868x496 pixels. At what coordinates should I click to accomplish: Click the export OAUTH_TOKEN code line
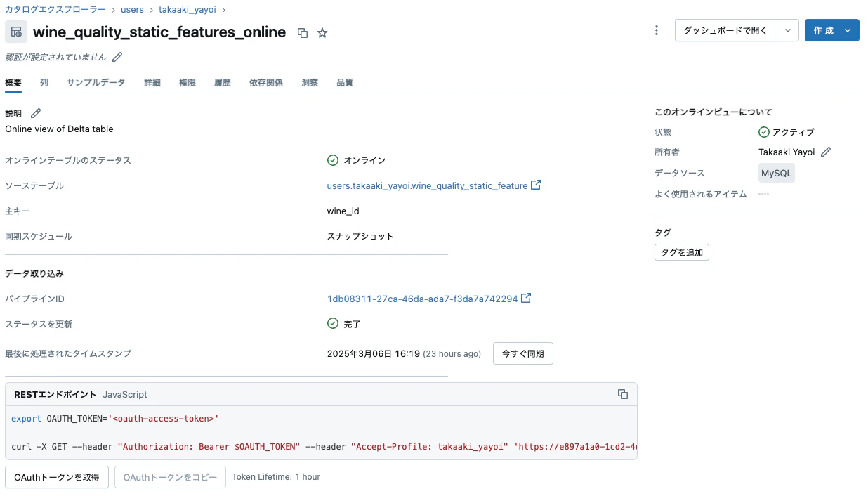click(115, 419)
